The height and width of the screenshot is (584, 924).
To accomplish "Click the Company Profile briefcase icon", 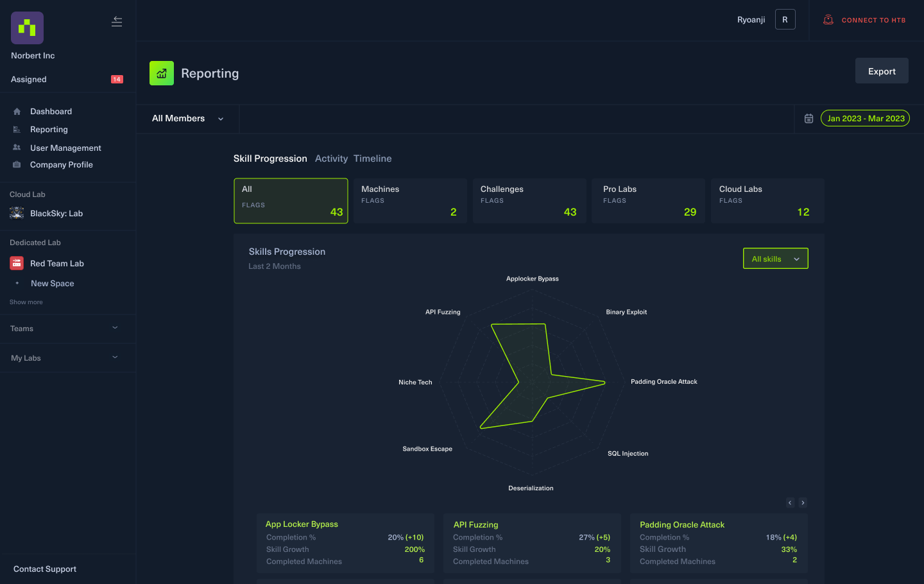I will point(17,165).
